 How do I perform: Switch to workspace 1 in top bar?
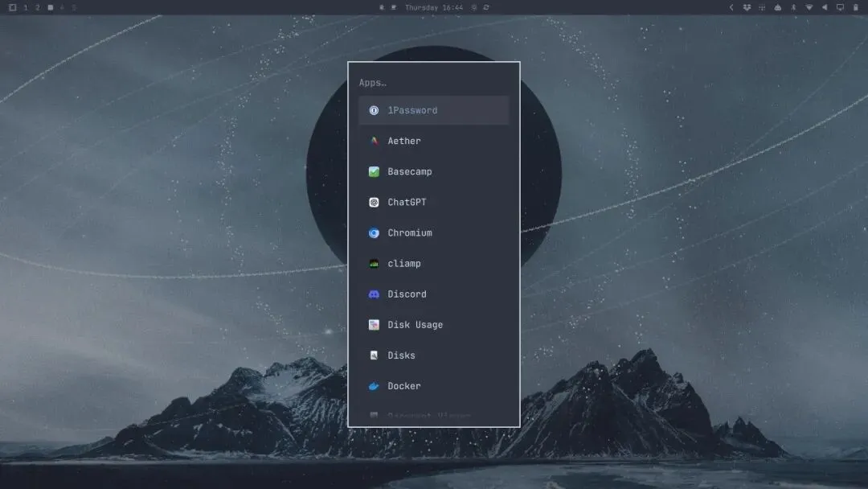(26, 7)
